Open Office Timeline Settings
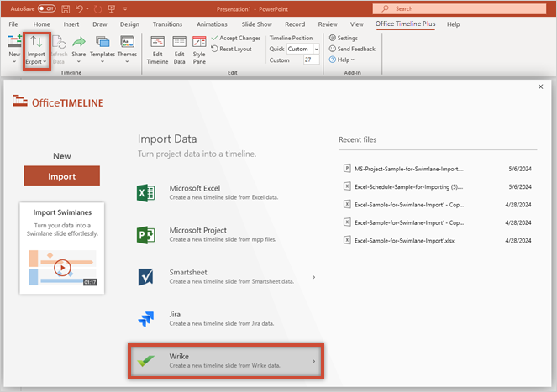Viewport: 557px width, 392px height. tap(343, 38)
